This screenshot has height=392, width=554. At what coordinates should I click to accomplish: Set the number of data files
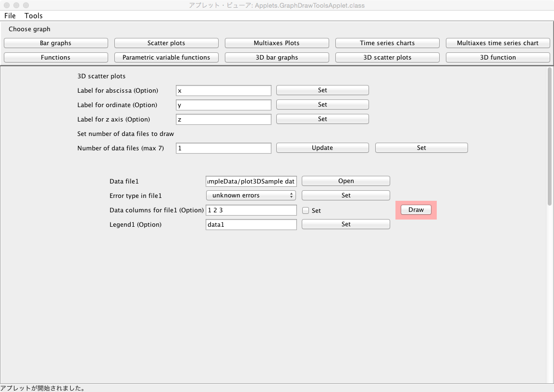coord(421,147)
